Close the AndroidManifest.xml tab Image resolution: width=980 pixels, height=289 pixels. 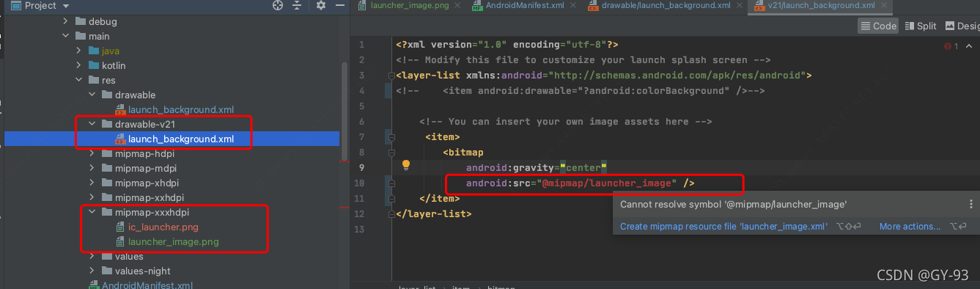(572, 6)
